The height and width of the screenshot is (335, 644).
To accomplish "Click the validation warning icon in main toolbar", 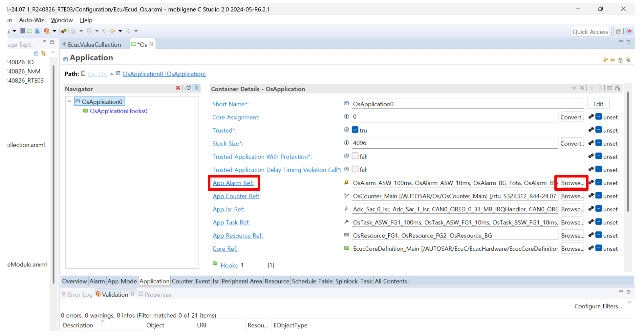I will (x=47, y=31).
